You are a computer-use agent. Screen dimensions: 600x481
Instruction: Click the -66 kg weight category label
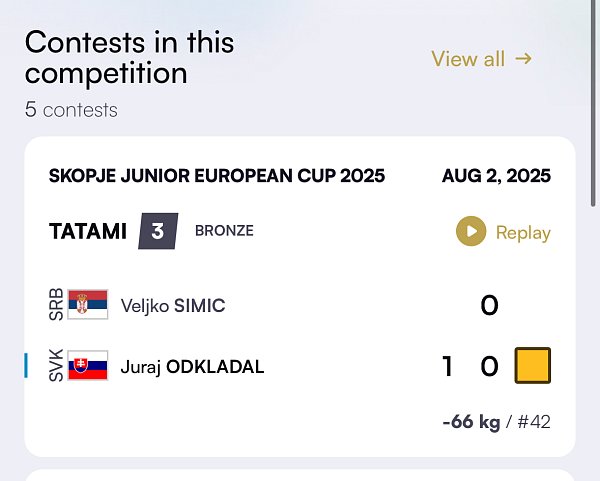(471, 422)
